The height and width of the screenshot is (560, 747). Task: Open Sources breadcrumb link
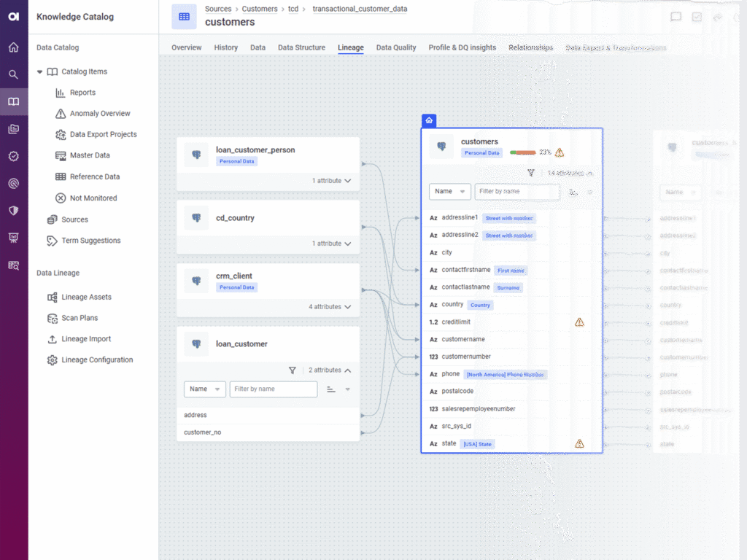click(218, 9)
